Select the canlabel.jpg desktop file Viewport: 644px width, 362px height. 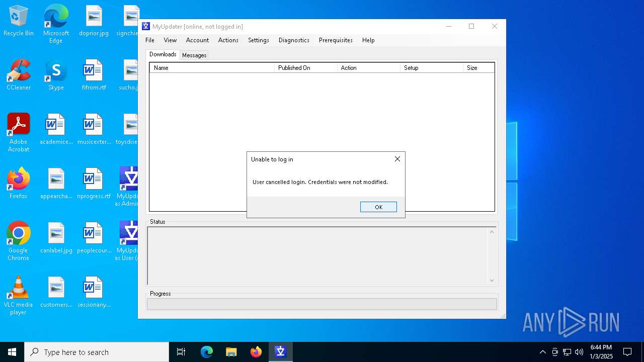point(56,238)
